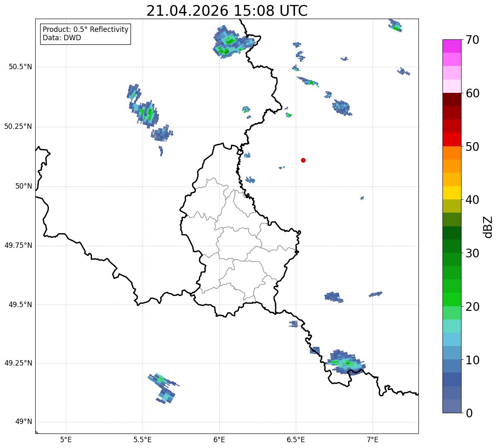Click the 50.5°N latitude tick label
Image resolution: width=498 pixels, height=448 pixels.
pyautogui.click(x=20, y=67)
